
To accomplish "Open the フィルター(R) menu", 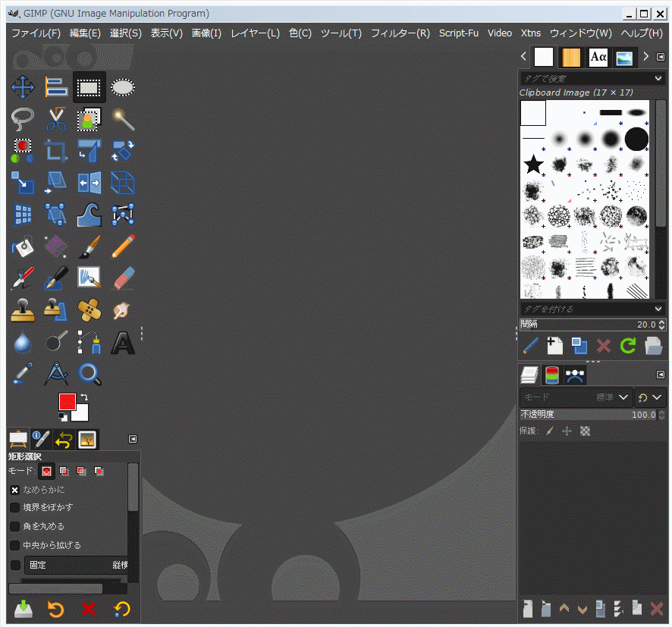I will (x=400, y=33).
